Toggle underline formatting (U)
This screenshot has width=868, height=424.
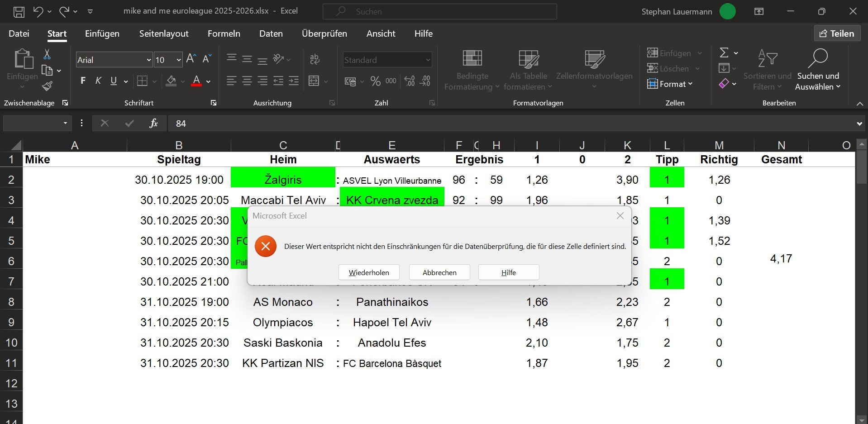point(114,81)
